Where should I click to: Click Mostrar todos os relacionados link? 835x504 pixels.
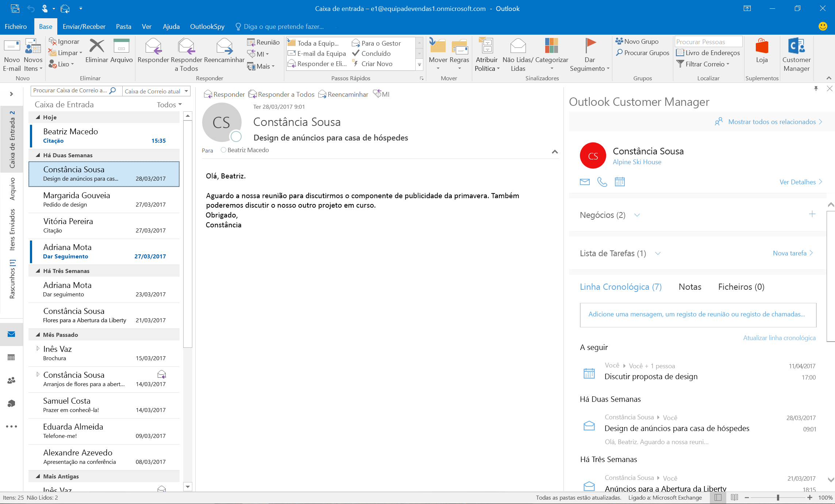coord(772,122)
